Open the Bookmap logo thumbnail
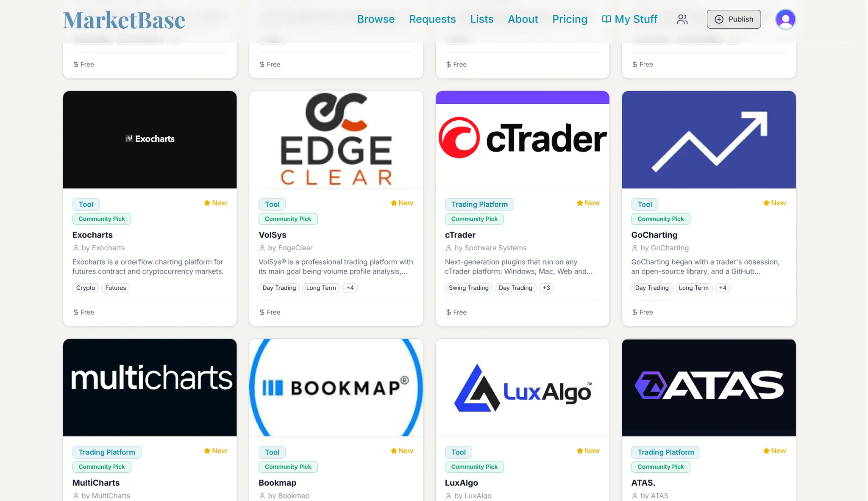868x501 pixels. tap(336, 387)
